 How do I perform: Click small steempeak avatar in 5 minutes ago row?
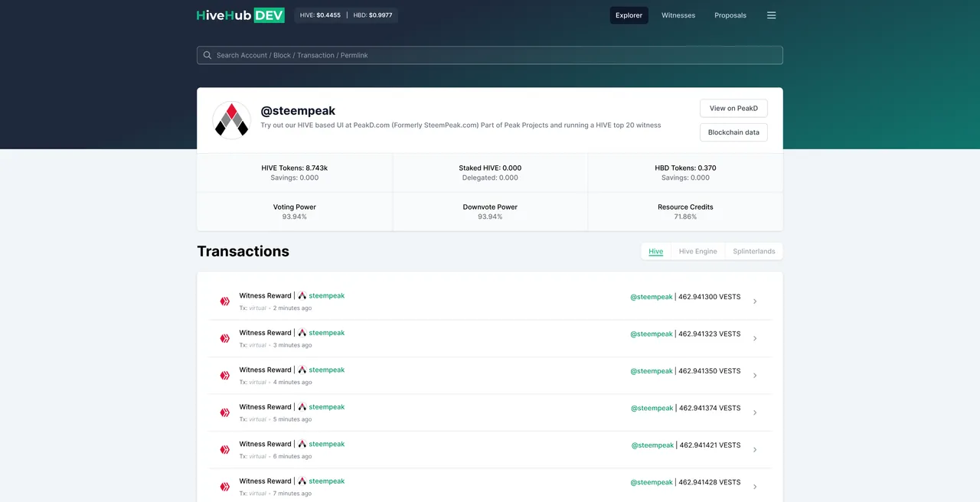pyautogui.click(x=302, y=407)
